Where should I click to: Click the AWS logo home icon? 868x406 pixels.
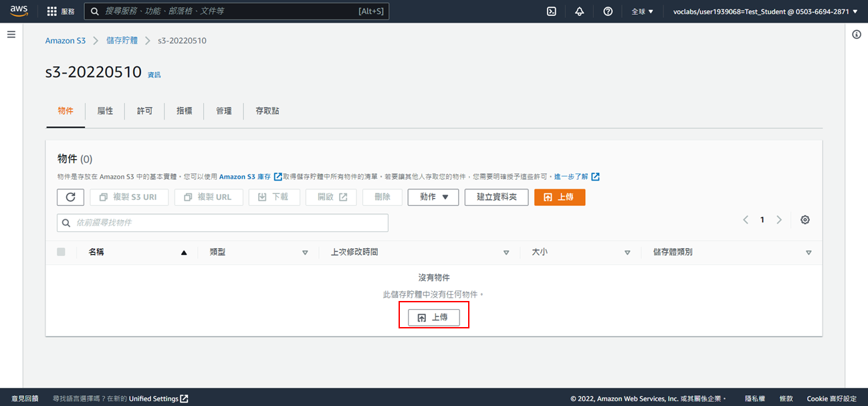(x=19, y=11)
